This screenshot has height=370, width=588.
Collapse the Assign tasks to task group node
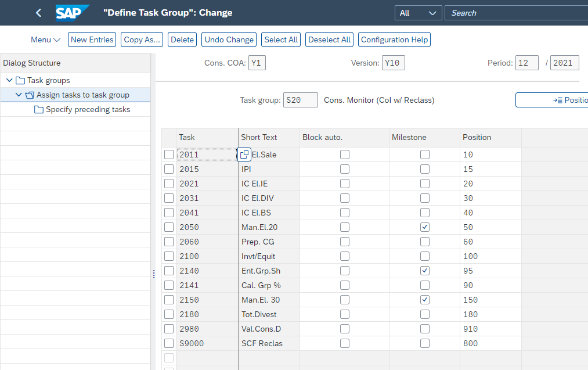pos(19,95)
